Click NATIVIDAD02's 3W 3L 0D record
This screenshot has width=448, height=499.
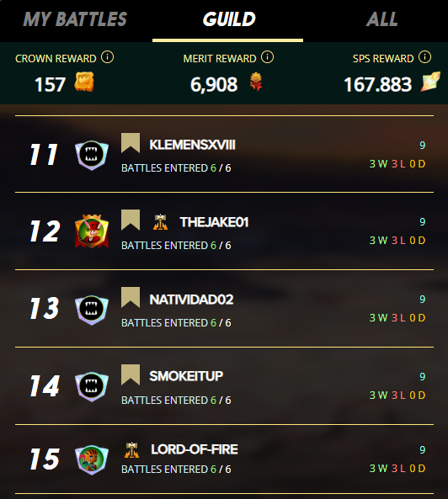click(397, 317)
